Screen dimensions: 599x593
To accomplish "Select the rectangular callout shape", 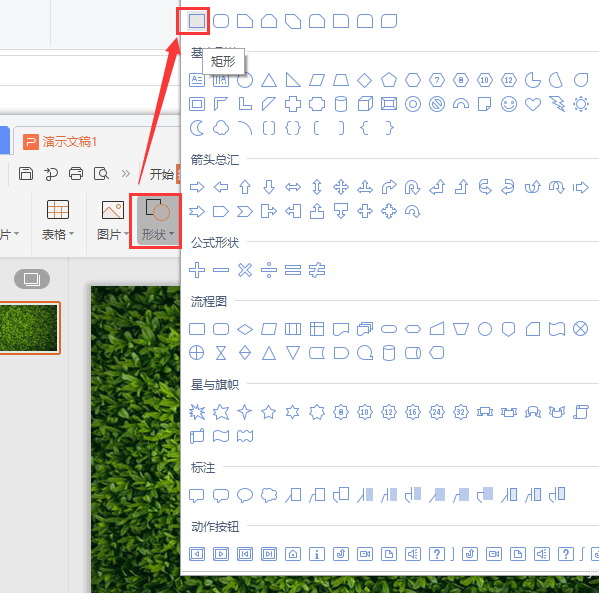I will [x=197, y=496].
